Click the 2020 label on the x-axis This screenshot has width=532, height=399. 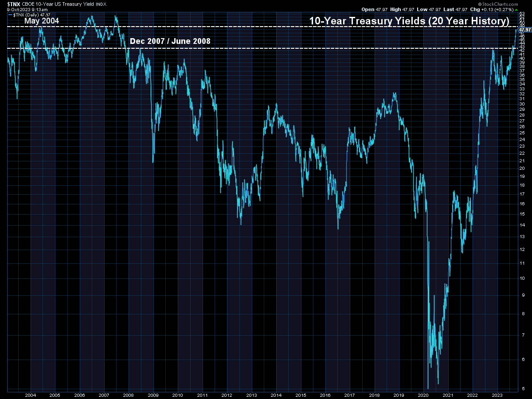coord(423,395)
